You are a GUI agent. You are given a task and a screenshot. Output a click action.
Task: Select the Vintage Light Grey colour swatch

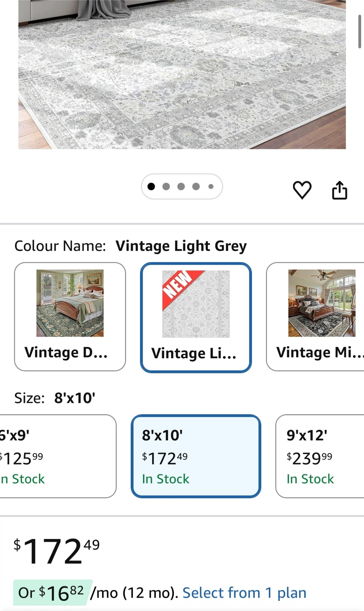point(196,317)
